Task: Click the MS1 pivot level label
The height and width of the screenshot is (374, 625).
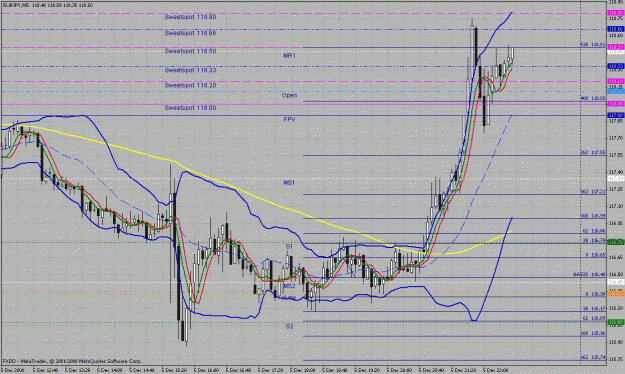Action: (x=289, y=183)
